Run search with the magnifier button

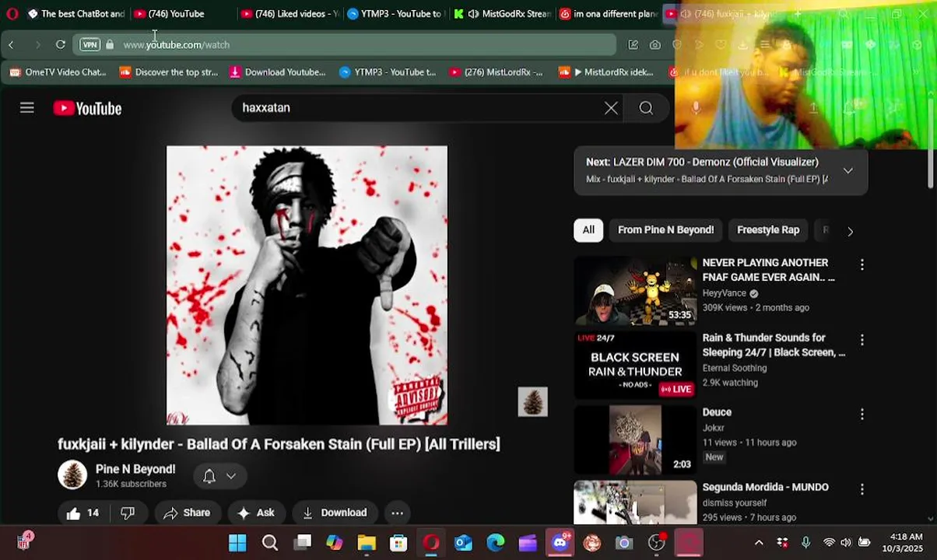click(x=646, y=108)
